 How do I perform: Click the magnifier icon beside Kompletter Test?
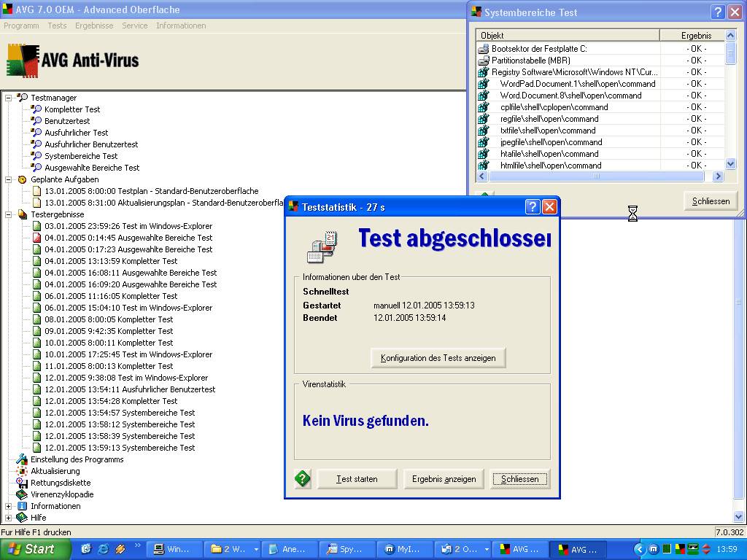tap(36, 109)
